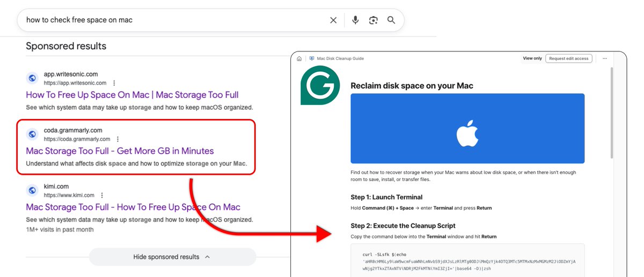Open 'How To Free Up Space On Mac | Mac Storage Too Full' link

point(133,95)
